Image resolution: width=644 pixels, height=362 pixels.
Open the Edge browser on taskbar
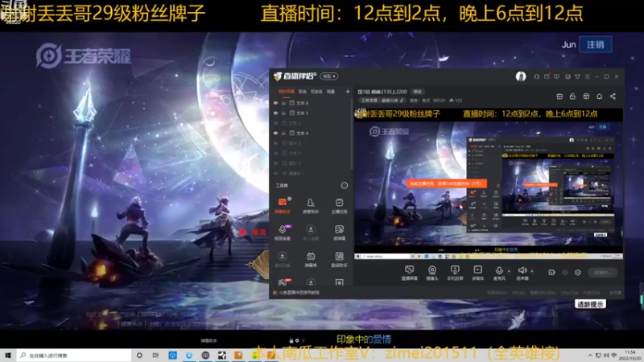189,356
